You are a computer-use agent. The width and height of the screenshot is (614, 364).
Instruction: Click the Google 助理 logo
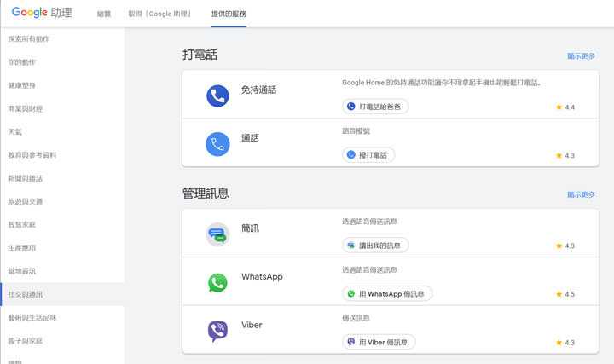[x=42, y=13]
